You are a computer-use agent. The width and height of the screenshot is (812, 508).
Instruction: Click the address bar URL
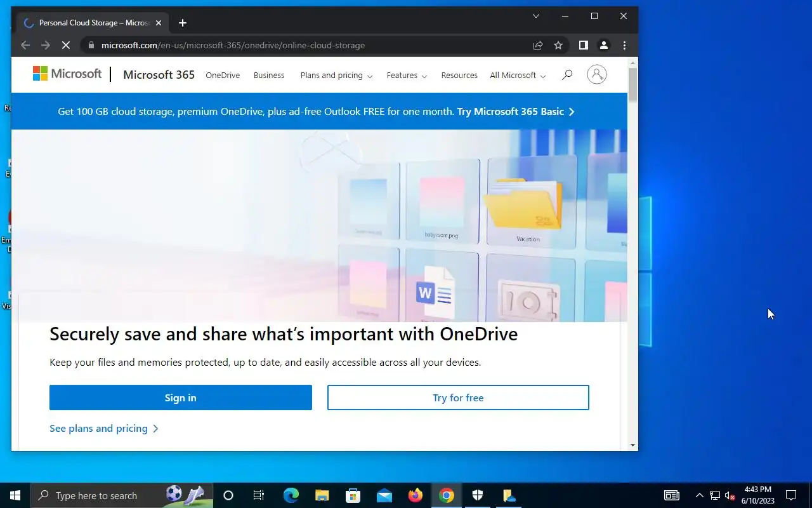pyautogui.click(x=233, y=45)
